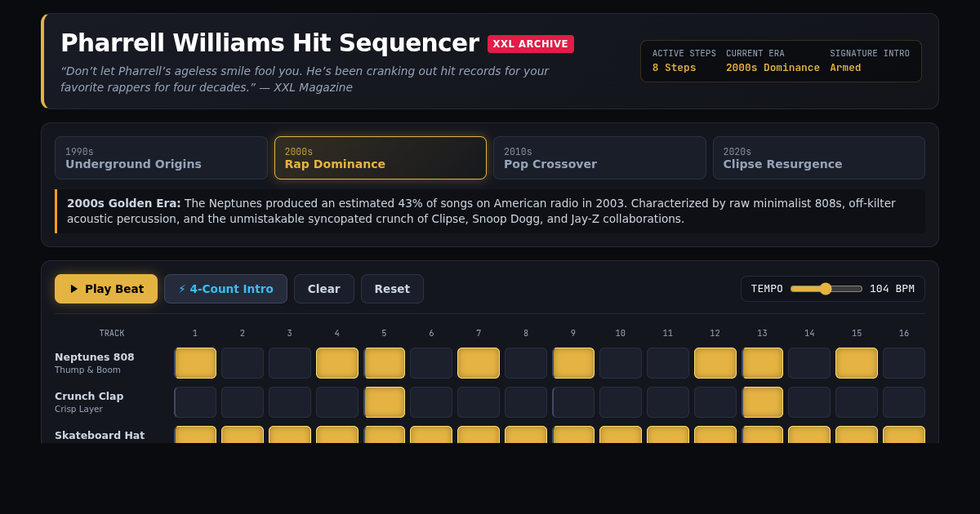
Task: Click the Crunch Clap track label
Action: click(x=89, y=396)
